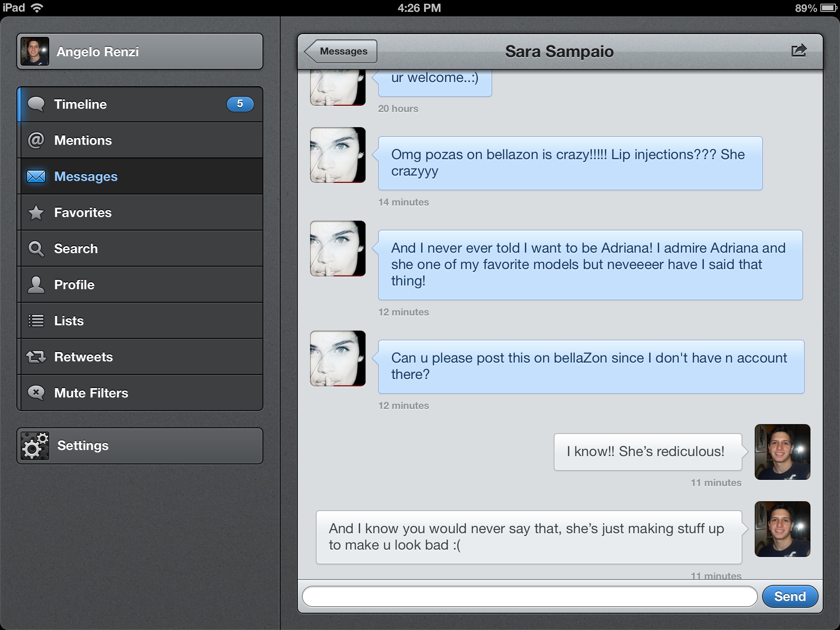Tap the message text input field

click(x=529, y=596)
